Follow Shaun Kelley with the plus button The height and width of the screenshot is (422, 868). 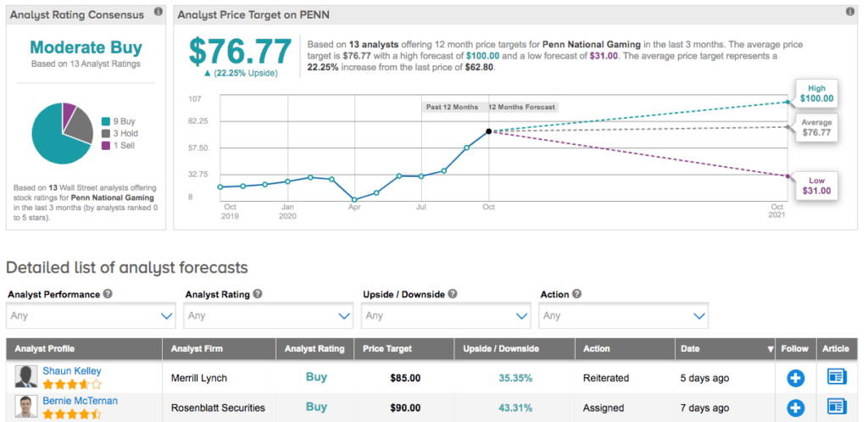click(x=795, y=378)
